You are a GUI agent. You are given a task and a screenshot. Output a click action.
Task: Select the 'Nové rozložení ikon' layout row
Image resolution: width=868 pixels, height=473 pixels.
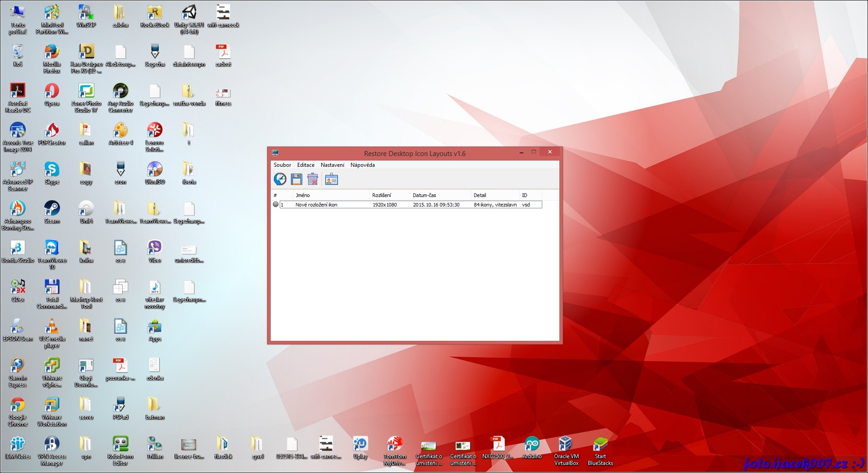tap(316, 205)
